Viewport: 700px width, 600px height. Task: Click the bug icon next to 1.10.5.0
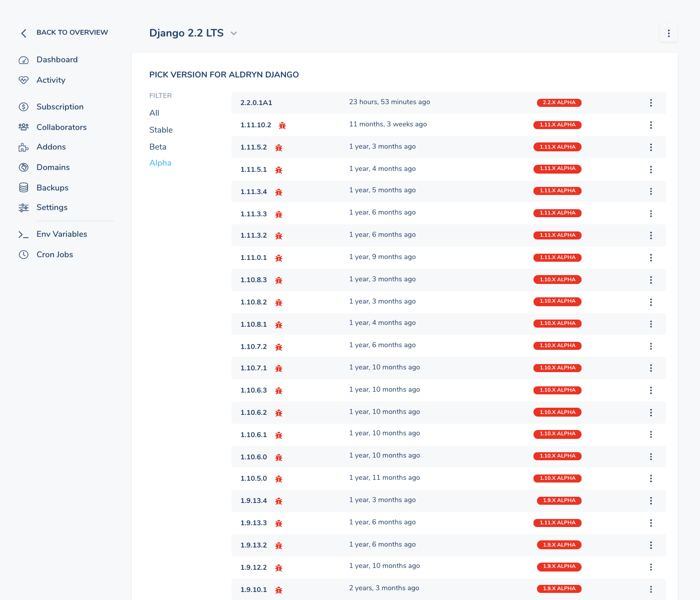pos(279,479)
